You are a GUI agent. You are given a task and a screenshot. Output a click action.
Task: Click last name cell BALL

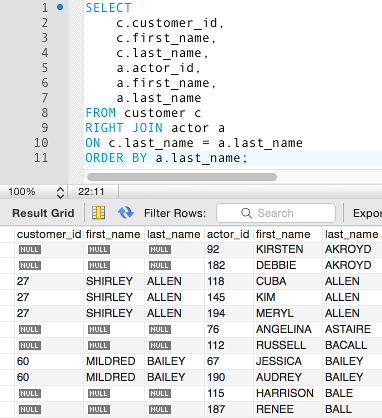click(338, 409)
